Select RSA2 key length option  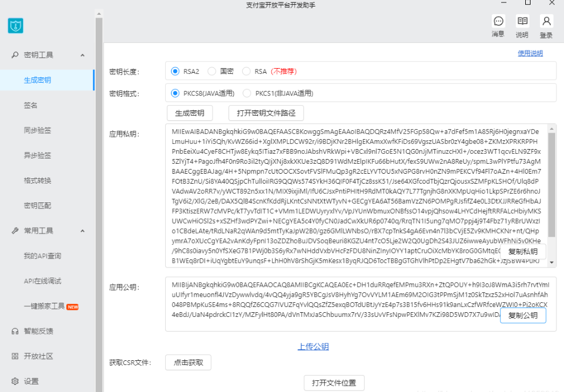click(175, 71)
